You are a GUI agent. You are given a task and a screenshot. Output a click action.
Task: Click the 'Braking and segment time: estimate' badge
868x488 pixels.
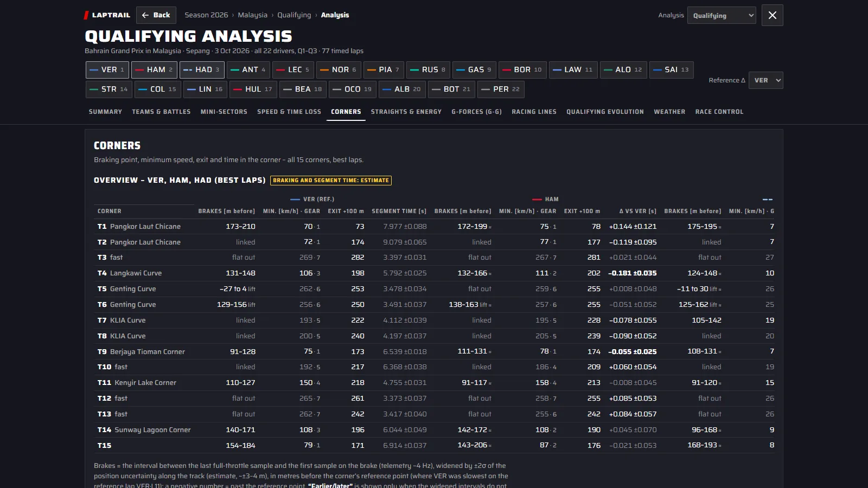tap(331, 181)
